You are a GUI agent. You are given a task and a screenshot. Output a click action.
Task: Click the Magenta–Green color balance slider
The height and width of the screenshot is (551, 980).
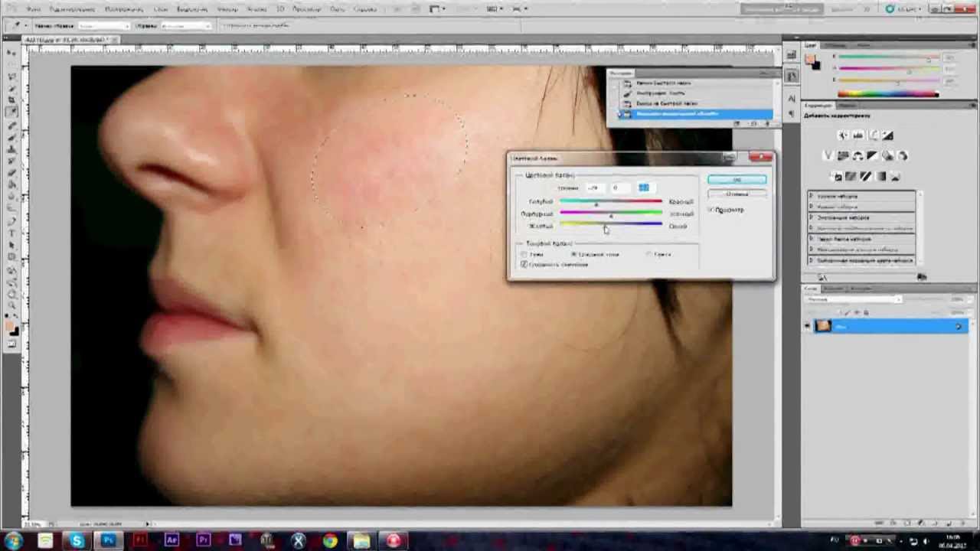click(611, 214)
